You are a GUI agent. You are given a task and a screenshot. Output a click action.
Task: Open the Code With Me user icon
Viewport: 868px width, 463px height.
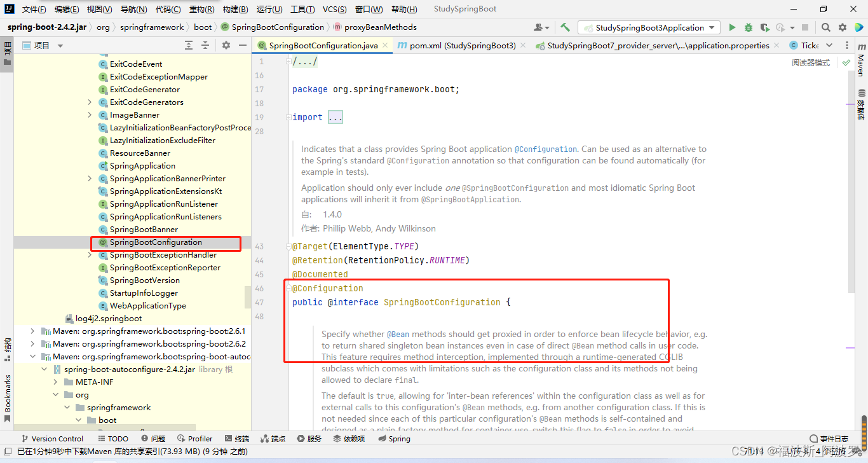click(541, 27)
